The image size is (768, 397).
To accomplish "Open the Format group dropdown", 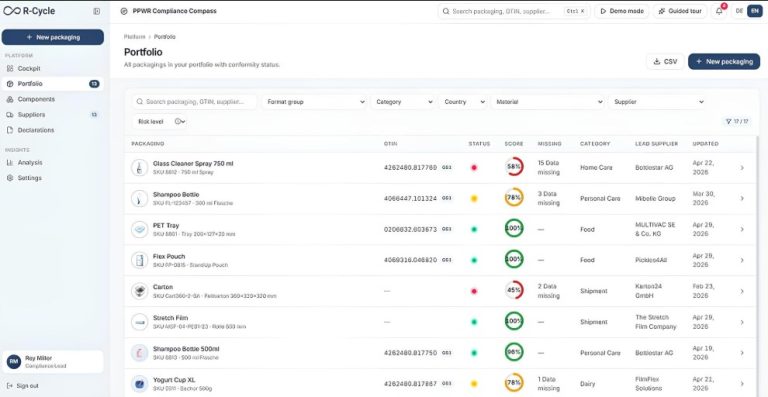I will (315, 102).
